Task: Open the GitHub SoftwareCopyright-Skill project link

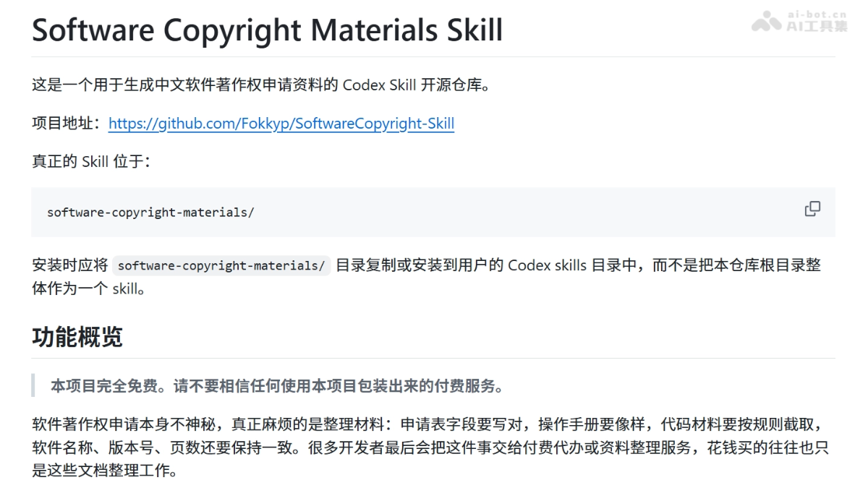Action: pos(281,124)
